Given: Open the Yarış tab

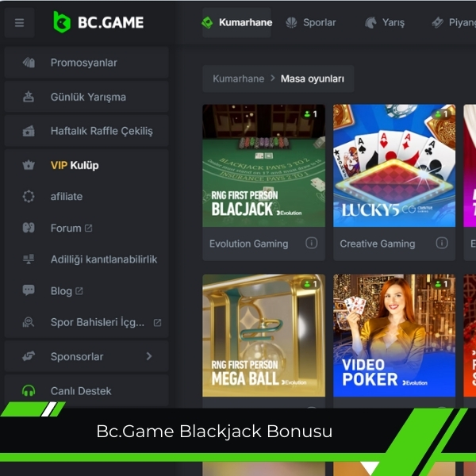Looking at the screenshot, I should click(x=385, y=22).
